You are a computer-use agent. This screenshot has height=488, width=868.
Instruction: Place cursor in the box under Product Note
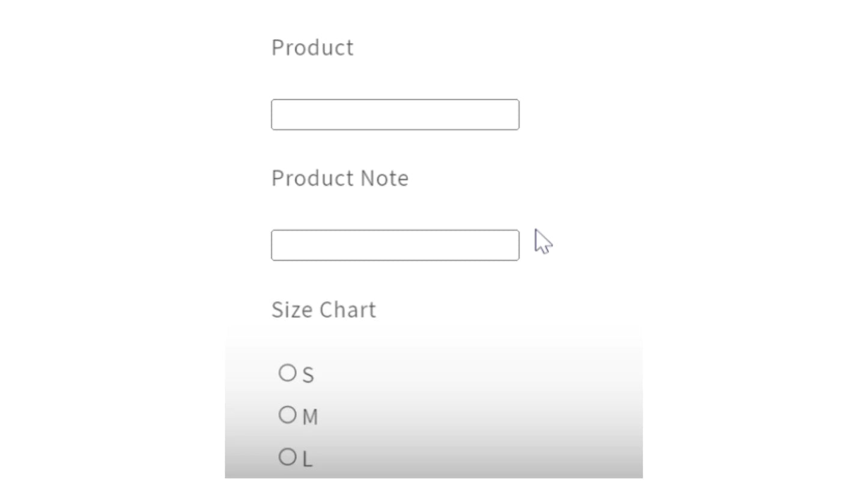[x=395, y=245]
